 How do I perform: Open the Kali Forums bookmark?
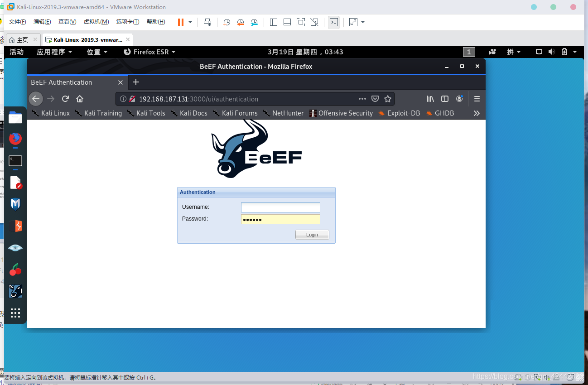pyautogui.click(x=235, y=113)
